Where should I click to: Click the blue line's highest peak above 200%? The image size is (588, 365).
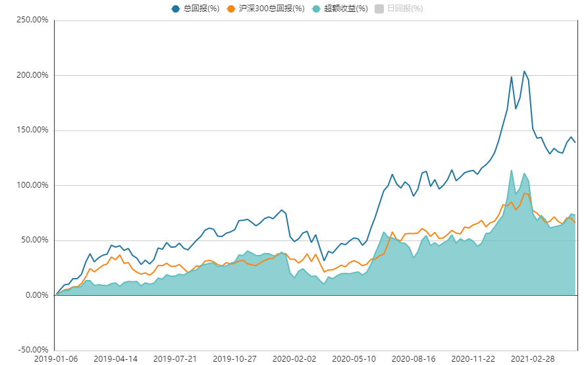click(524, 71)
